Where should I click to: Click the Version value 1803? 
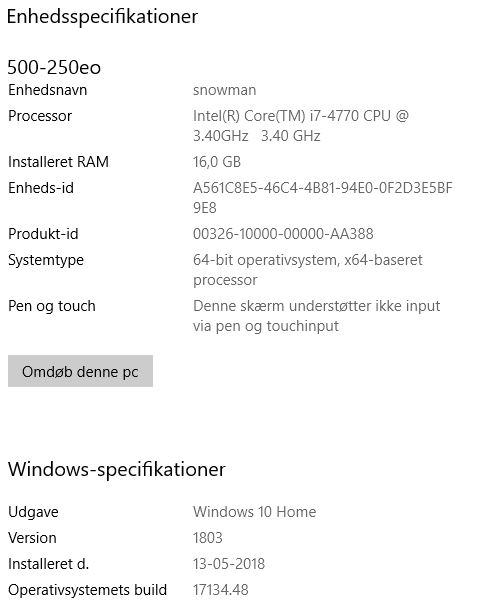(x=208, y=537)
